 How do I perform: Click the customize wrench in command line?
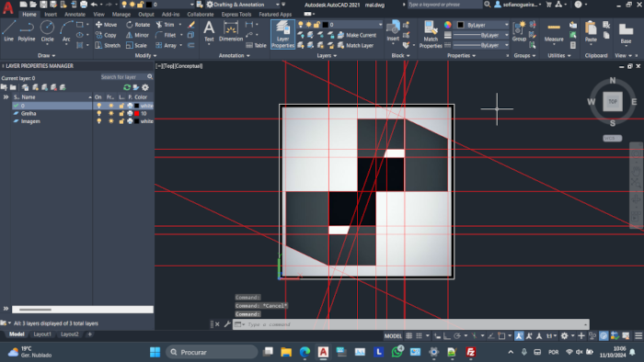tap(227, 324)
